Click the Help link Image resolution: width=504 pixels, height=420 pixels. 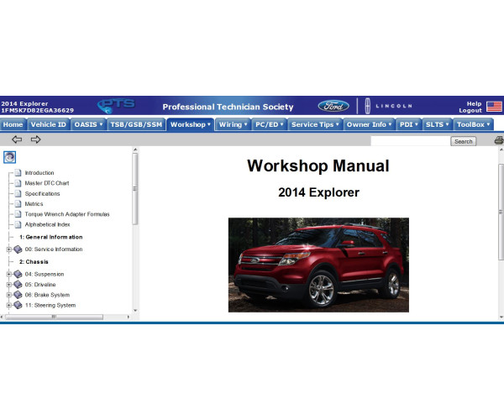point(474,103)
